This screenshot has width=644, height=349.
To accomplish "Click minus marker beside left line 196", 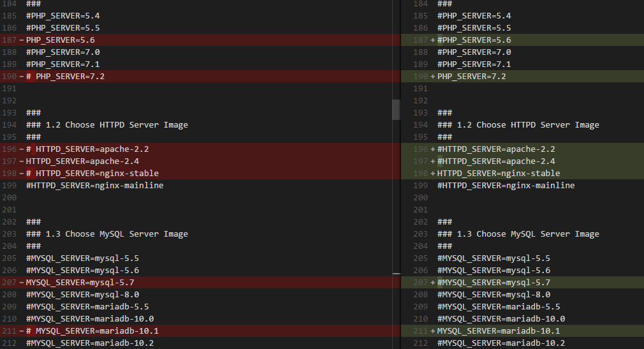I will (x=21, y=149).
